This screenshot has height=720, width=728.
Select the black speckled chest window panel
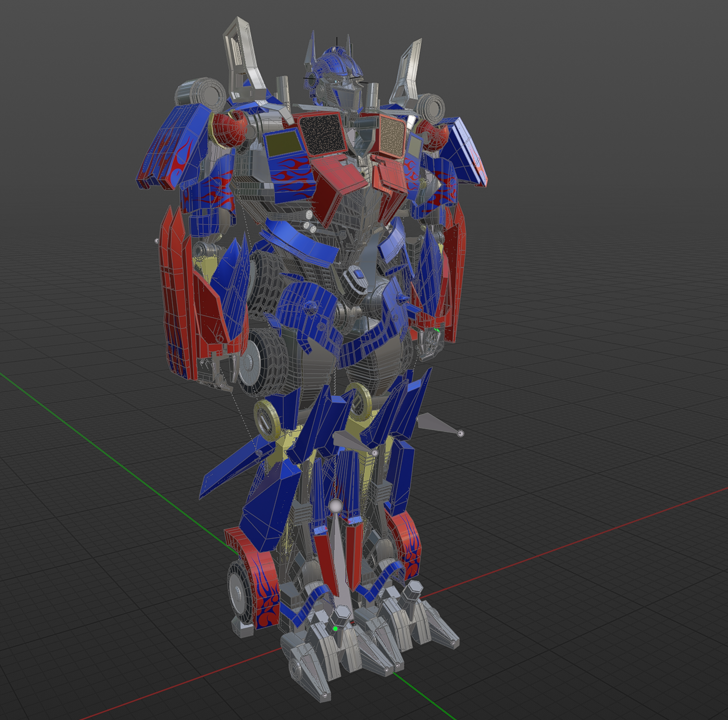(323, 134)
